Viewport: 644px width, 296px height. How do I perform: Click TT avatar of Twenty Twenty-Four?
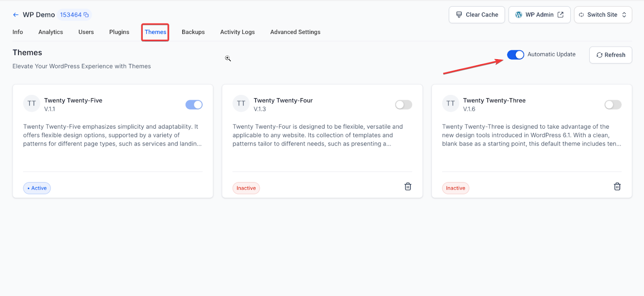coord(241,103)
